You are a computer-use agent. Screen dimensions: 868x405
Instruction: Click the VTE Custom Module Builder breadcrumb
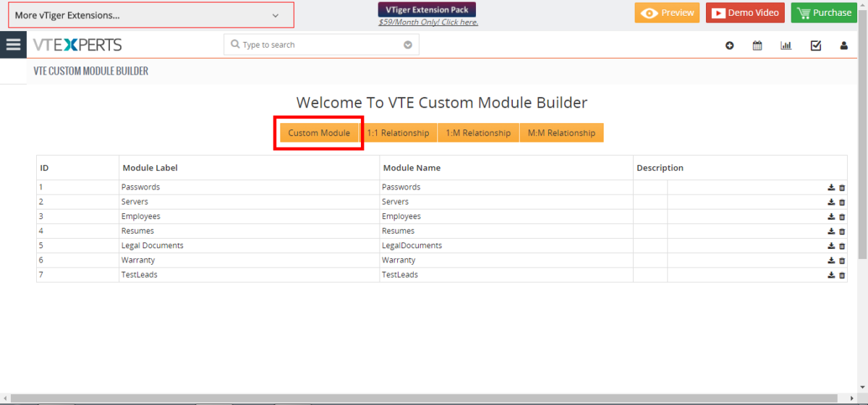[91, 71]
